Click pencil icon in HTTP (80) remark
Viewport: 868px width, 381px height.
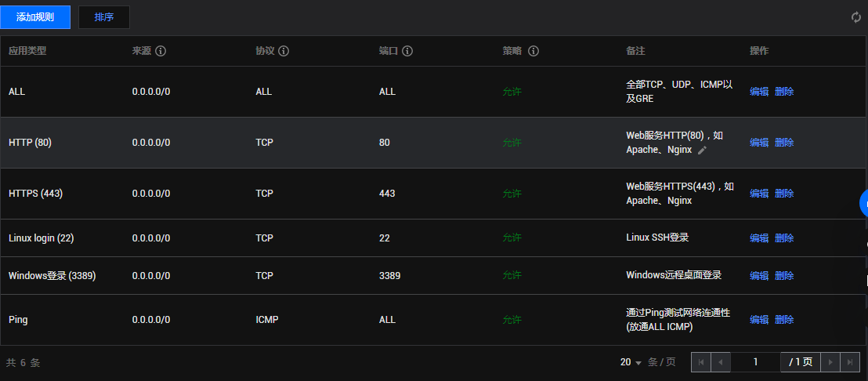(702, 150)
